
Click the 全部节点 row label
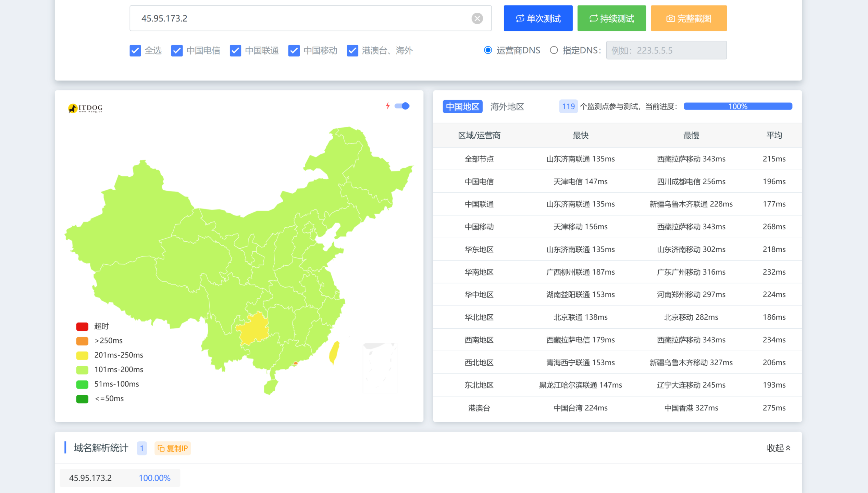click(479, 159)
